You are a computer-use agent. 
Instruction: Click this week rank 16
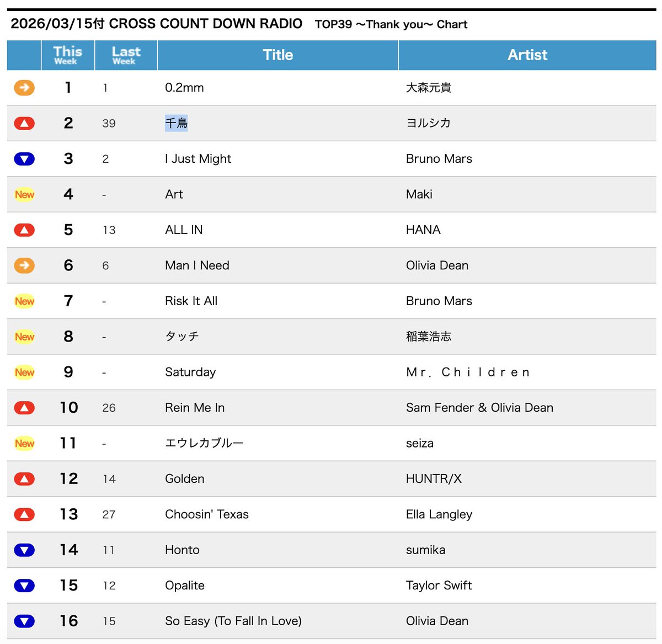pos(69,621)
